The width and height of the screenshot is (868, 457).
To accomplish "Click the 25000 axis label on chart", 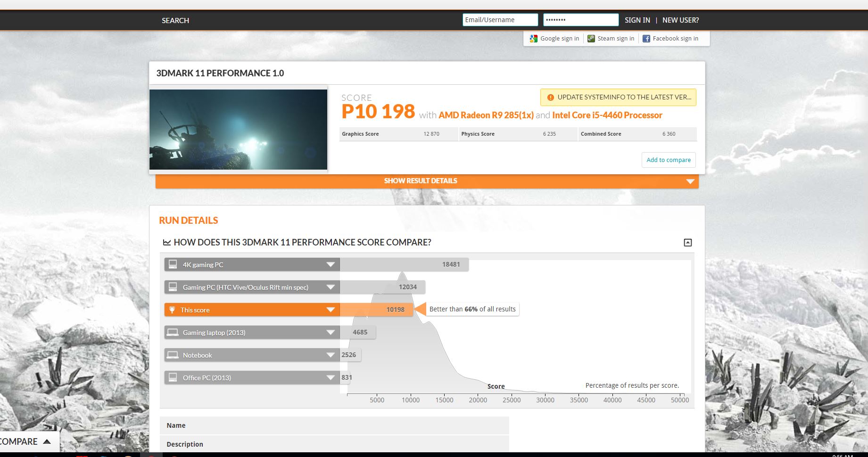I will 512,400.
